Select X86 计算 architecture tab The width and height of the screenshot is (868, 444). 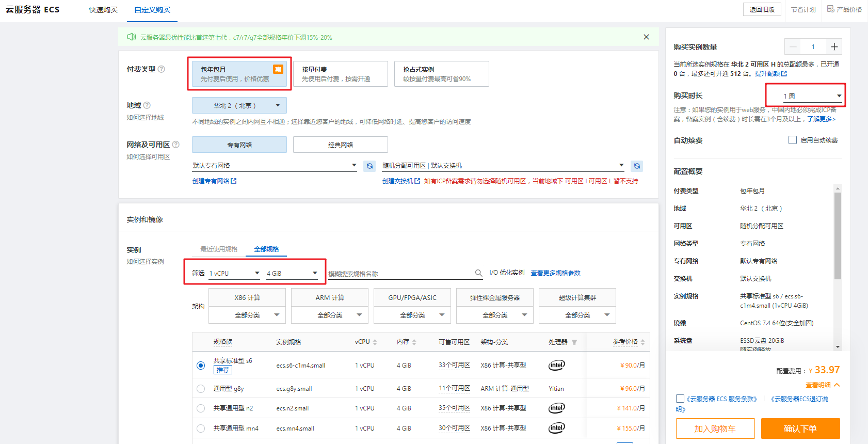point(247,297)
